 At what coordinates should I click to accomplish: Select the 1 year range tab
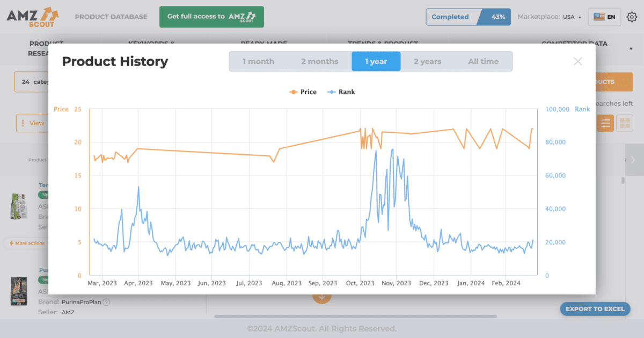(376, 61)
